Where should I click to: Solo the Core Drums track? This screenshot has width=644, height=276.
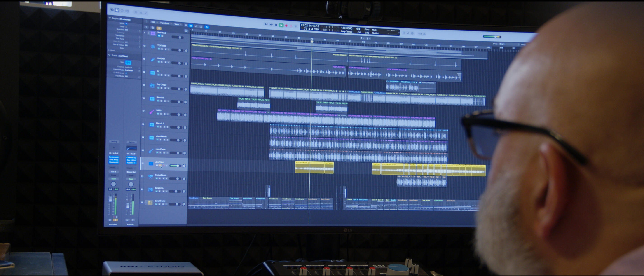[x=159, y=204]
